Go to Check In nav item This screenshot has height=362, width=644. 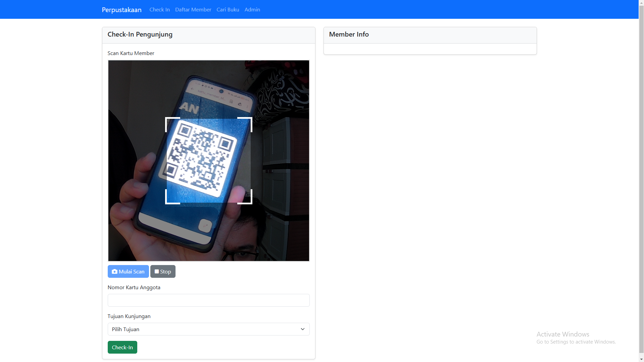coord(159,10)
